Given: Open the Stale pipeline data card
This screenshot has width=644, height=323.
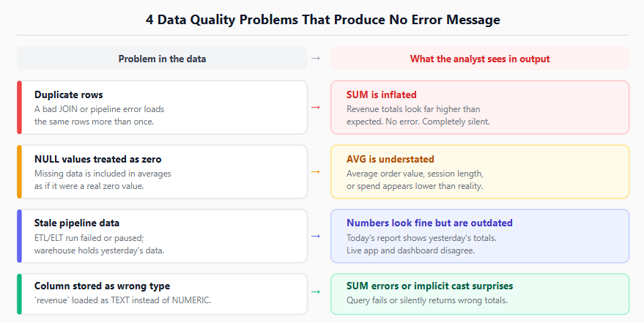Looking at the screenshot, I should coord(162,236).
